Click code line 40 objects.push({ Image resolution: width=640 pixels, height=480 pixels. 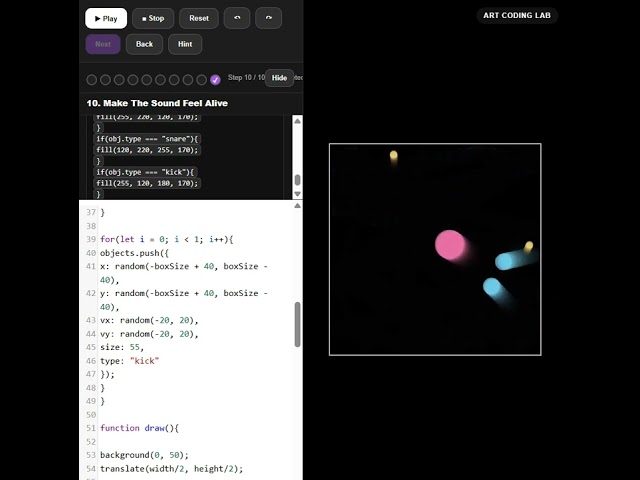134,253
